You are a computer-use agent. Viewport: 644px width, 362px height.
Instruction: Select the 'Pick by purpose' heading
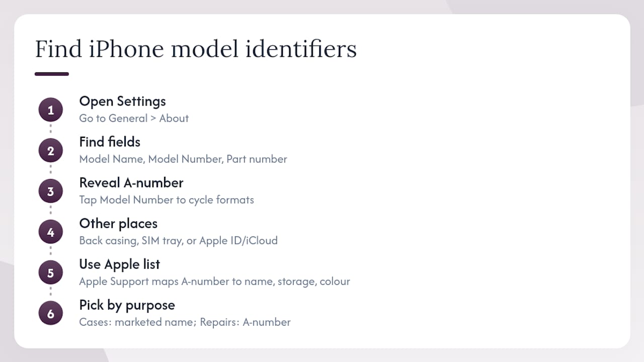pyautogui.click(x=127, y=305)
